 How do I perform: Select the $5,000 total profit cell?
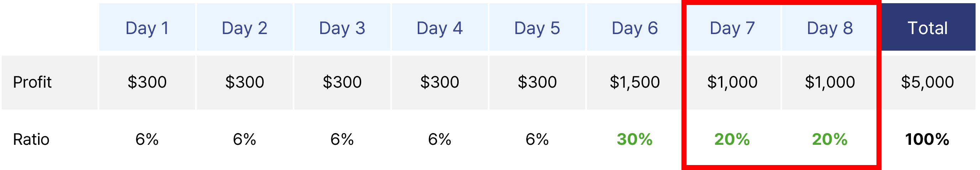(928, 82)
